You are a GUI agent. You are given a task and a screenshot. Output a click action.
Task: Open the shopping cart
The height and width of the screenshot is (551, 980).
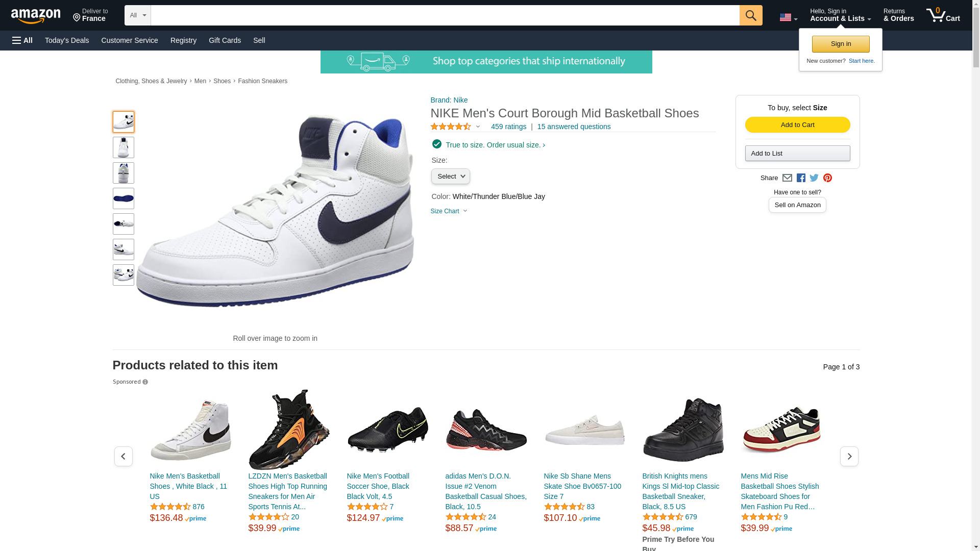[x=943, y=15]
